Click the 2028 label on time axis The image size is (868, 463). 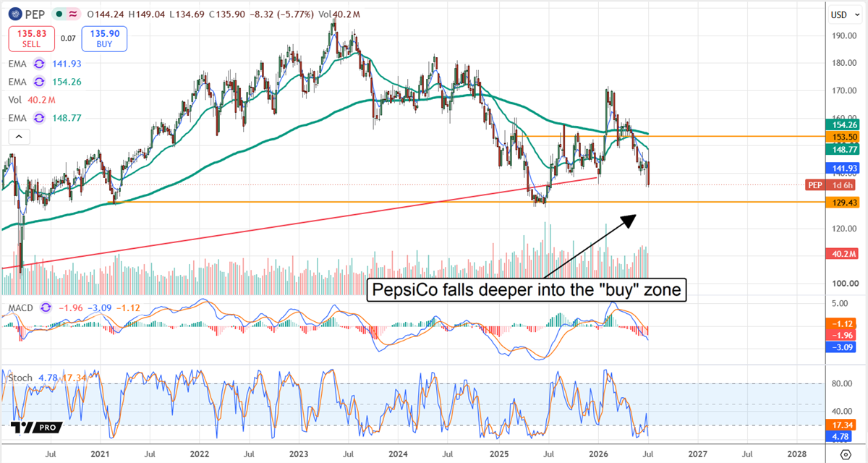797,454
